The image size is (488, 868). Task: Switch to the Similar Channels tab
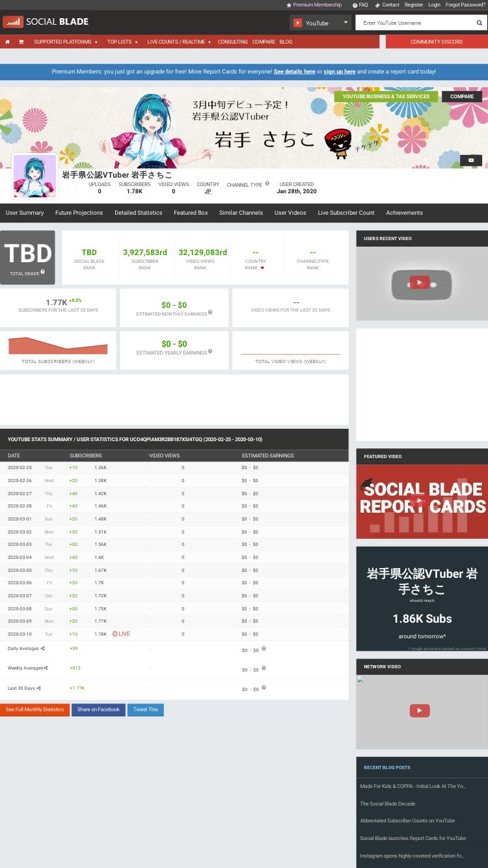point(241,213)
